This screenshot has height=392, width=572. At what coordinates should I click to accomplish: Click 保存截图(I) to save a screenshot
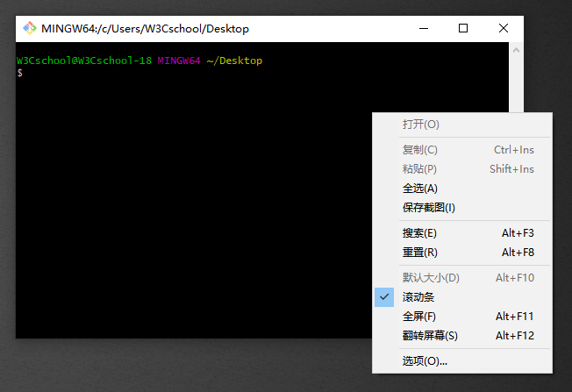pos(428,208)
